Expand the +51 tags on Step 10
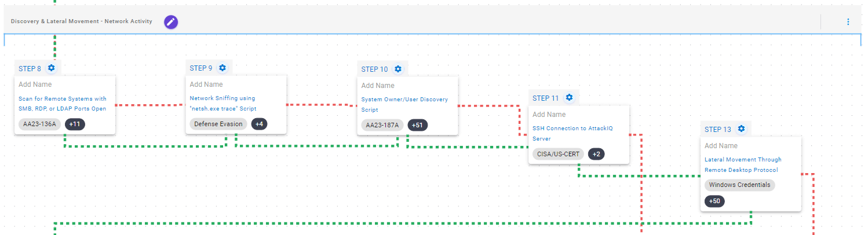The image size is (868, 235). point(417,125)
